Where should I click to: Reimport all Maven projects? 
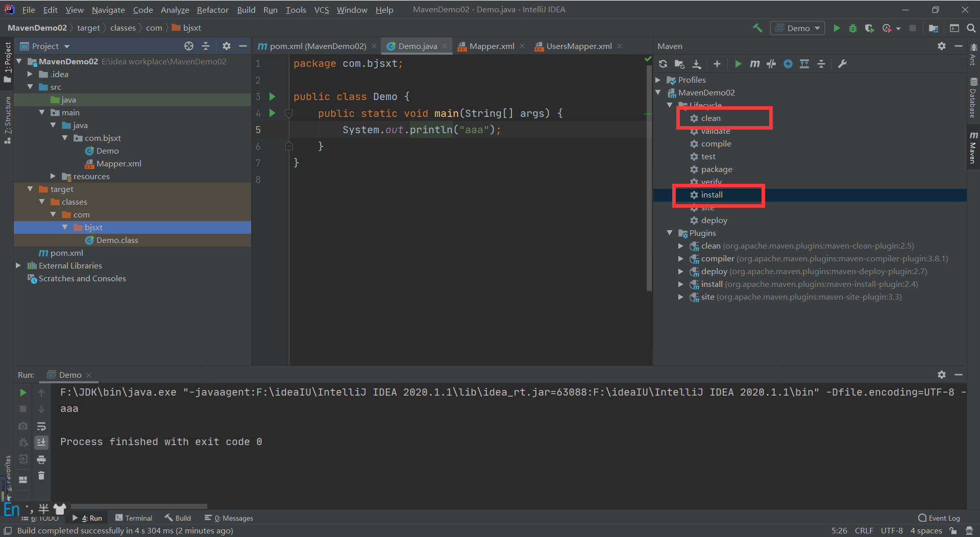tap(663, 64)
